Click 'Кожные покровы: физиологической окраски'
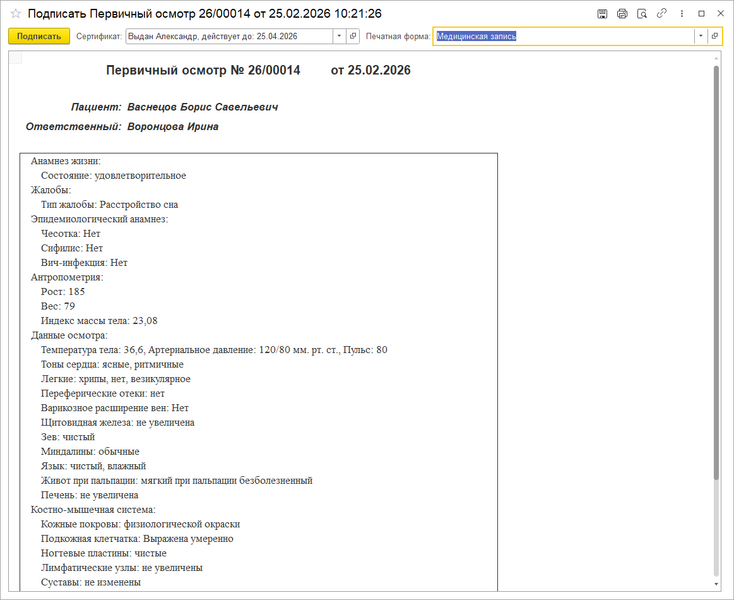Image resolution: width=734 pixels, height=600 pixels. (x=140, y=524)
